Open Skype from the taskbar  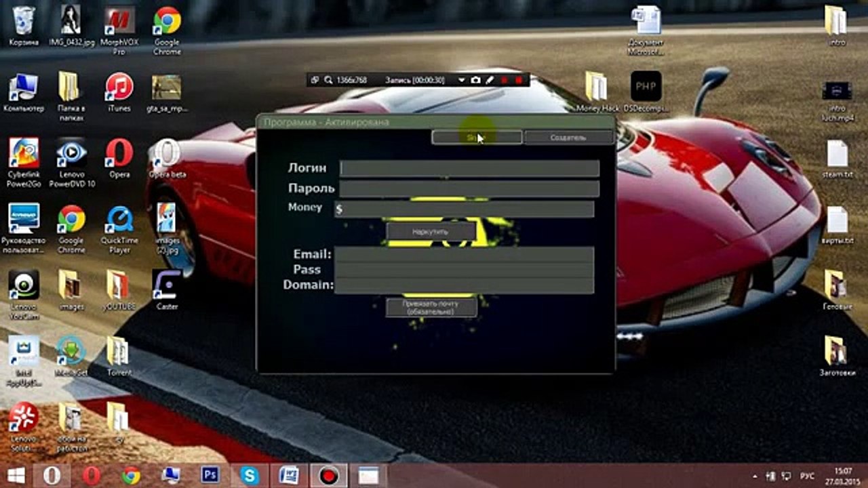pyautogui.click(x=250, y=475)
